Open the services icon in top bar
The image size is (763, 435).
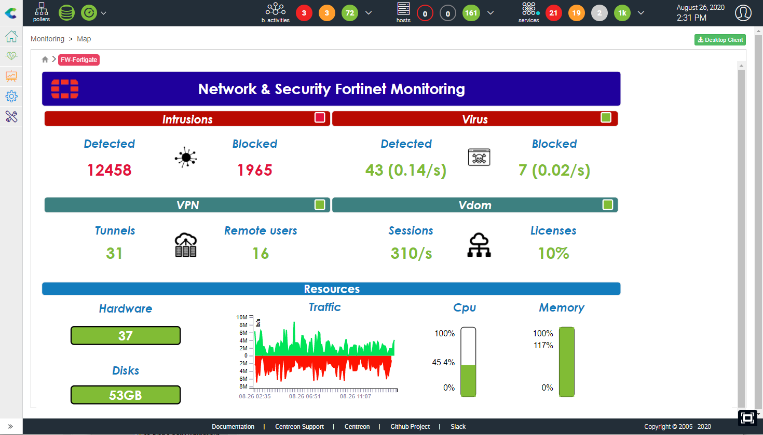[529, 12]
